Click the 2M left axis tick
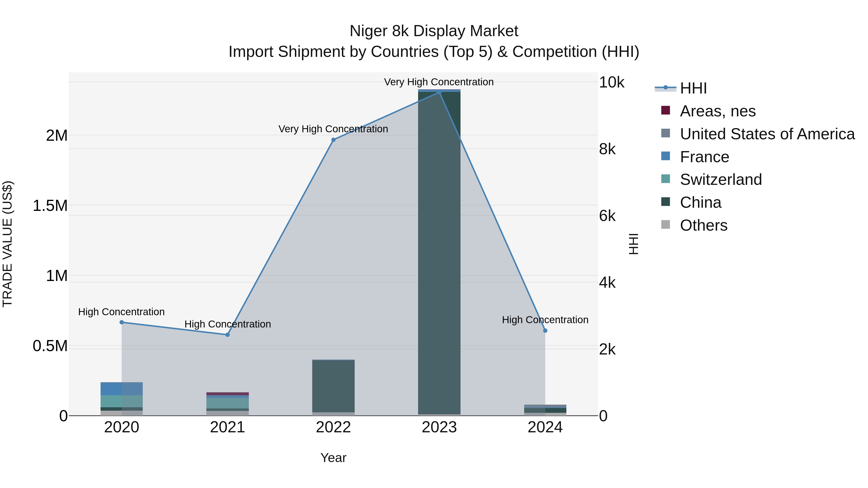Image resolution: width=868 pixels, height=488 pixels. [57, 135]
